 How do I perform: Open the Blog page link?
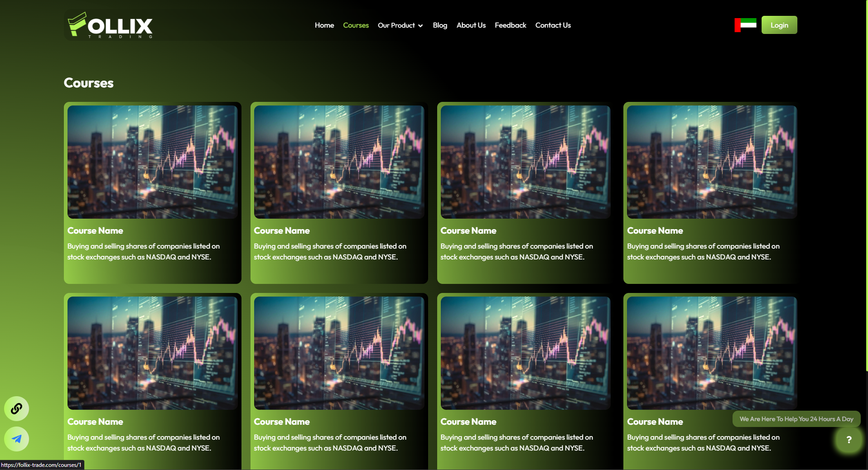[x=440, y=25]
